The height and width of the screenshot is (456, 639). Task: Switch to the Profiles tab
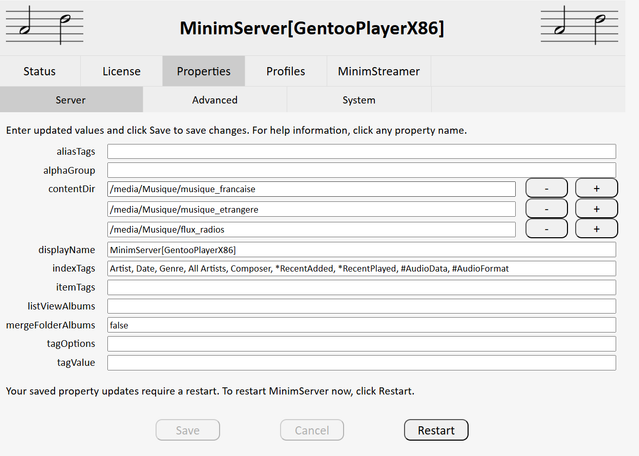coord(286,71)
